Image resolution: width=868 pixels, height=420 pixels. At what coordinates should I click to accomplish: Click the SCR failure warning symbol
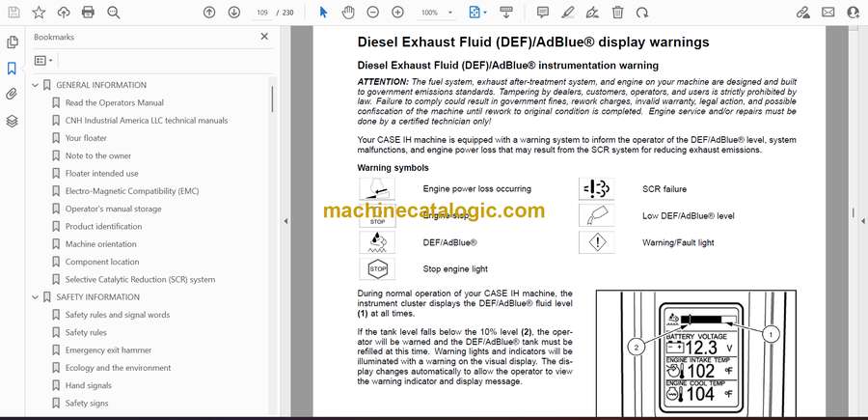pos(597,189)
